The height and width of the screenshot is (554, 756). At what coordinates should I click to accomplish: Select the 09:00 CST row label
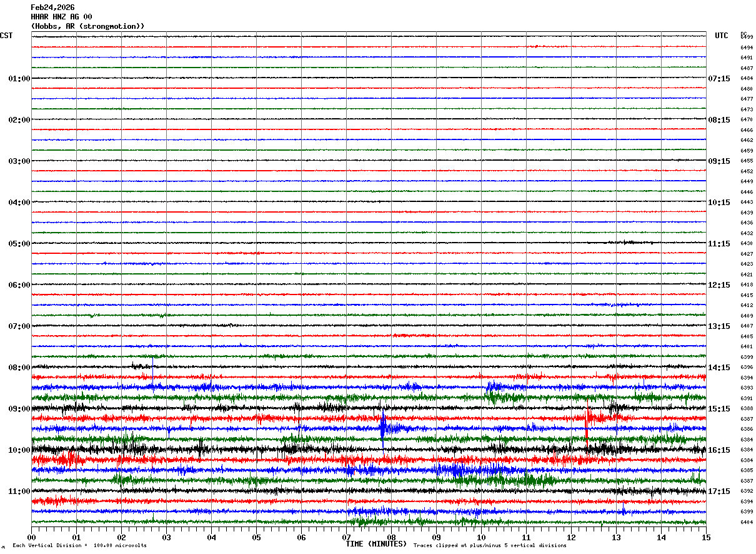click(19, 409)
